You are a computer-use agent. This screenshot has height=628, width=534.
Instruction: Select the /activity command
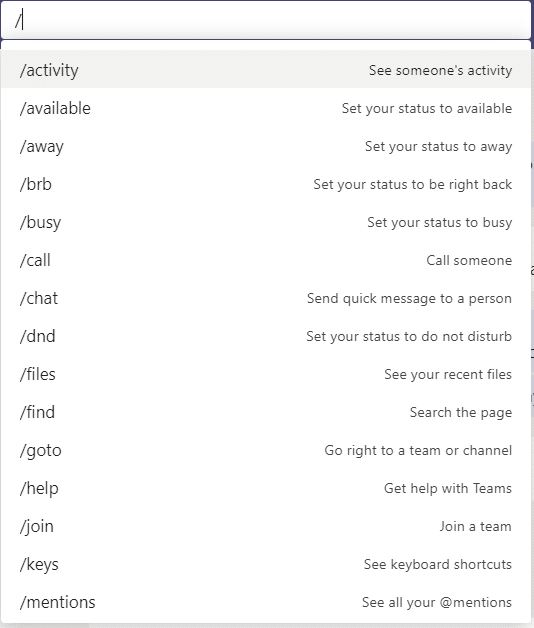point(266,70)
